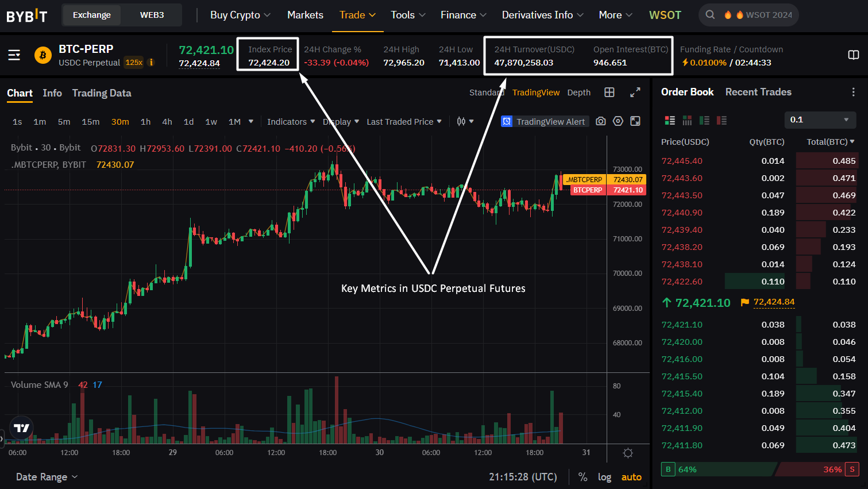Expand the chart with the diagonal arrows icon
The image size is (868, 489).
635,93
